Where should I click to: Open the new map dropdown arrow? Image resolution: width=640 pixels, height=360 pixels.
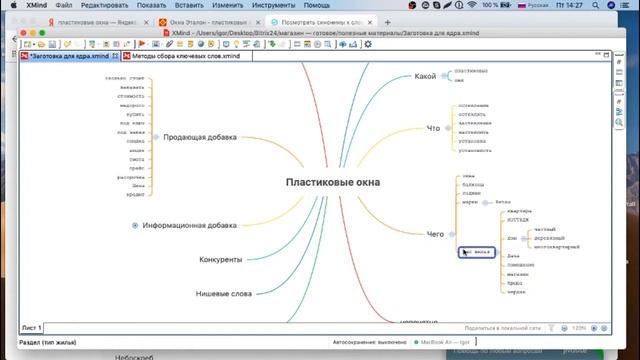click(x=34, y=44)
